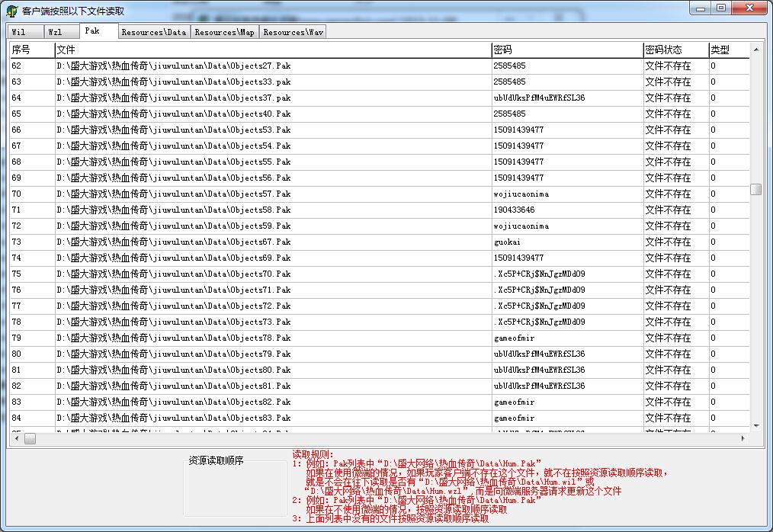
Task: Maximize the window
Action: [721, 8]
